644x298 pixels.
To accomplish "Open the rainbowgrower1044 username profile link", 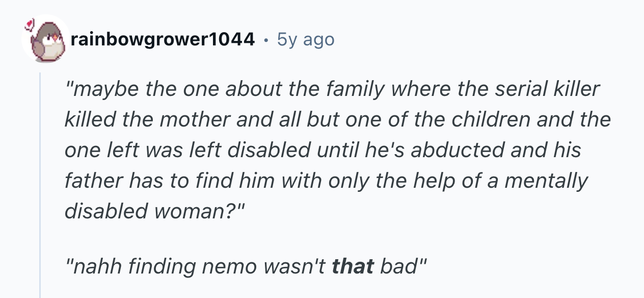I will point(163,39).
